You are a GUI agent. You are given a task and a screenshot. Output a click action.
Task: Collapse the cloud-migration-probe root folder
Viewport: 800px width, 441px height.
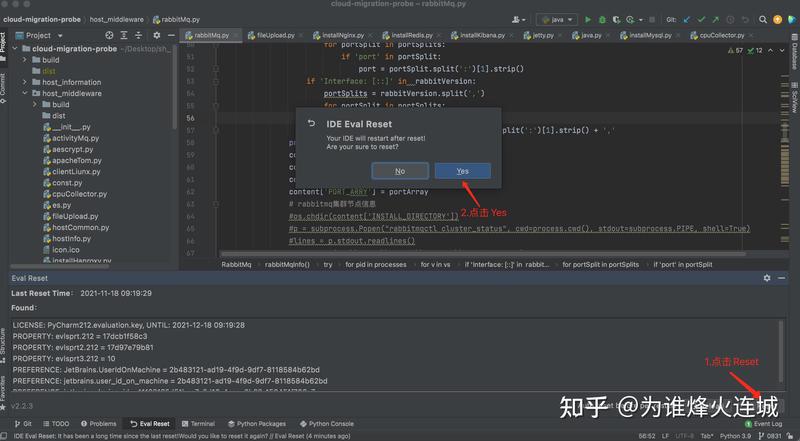pyautogui.click(x=15, y=48)
